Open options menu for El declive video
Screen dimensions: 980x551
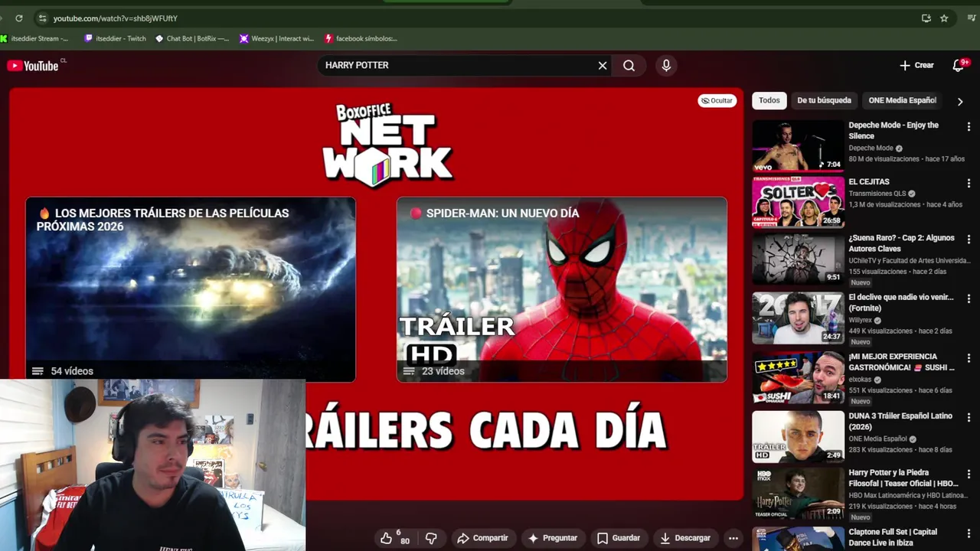point(969,298)
